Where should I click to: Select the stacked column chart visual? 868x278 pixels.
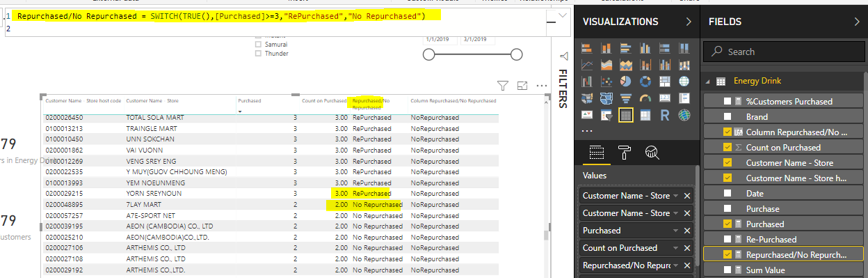point(606,48)
